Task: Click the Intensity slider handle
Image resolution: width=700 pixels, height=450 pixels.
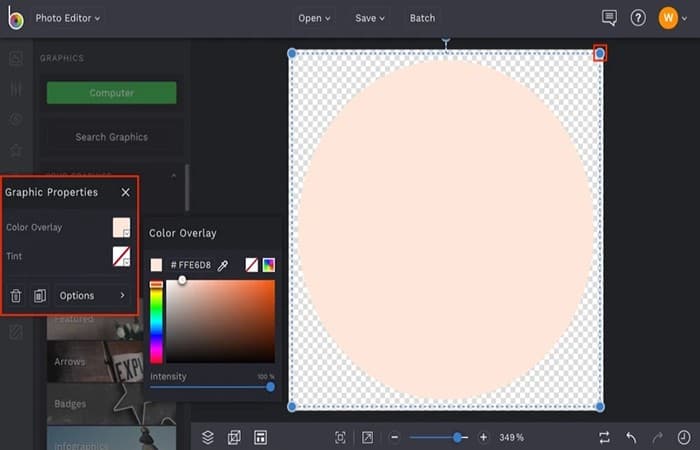Action: pos(270,387)
